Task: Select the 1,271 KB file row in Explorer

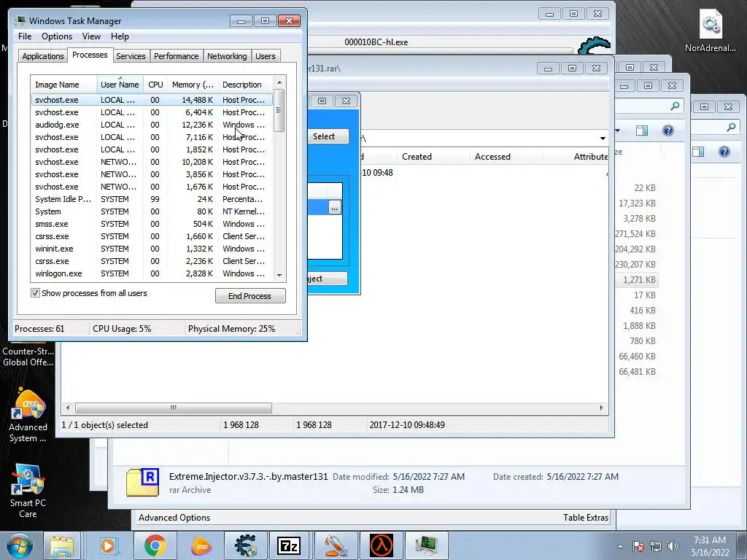Action: coord(636,279)
